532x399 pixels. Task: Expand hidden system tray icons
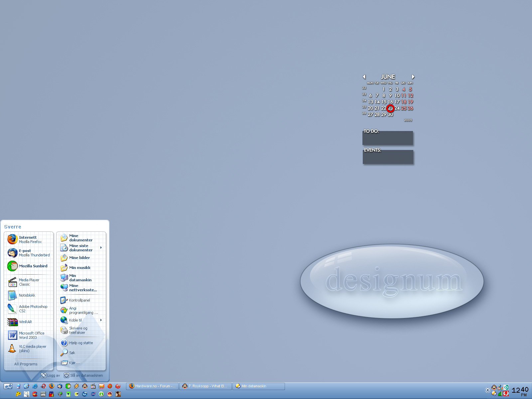(x=488, y=390)
